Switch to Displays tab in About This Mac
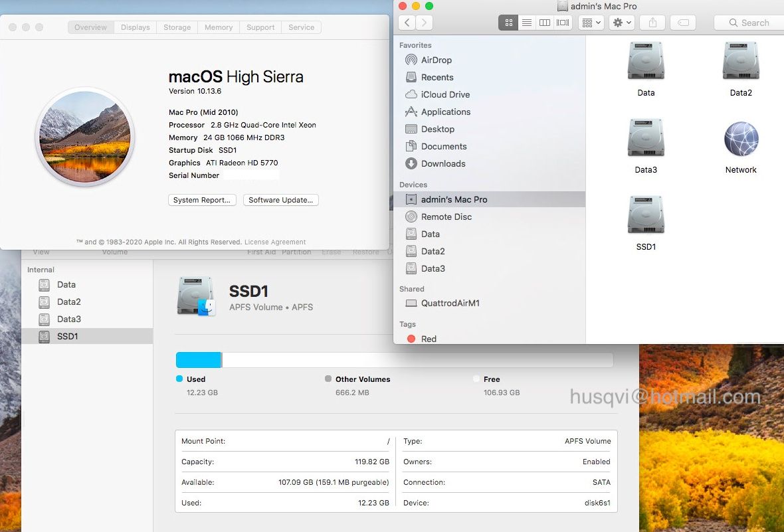Screen dimensions: 784x532 (x=136, y=27)
